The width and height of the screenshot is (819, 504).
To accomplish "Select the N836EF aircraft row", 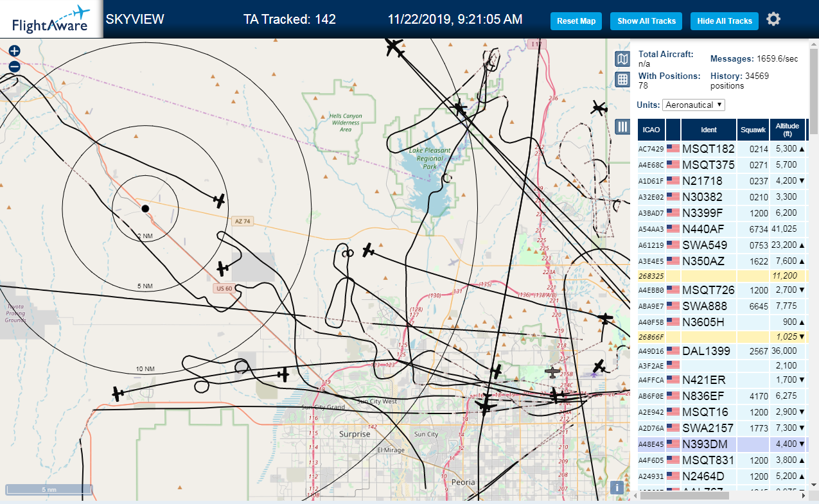I will (x=723, y=395).
